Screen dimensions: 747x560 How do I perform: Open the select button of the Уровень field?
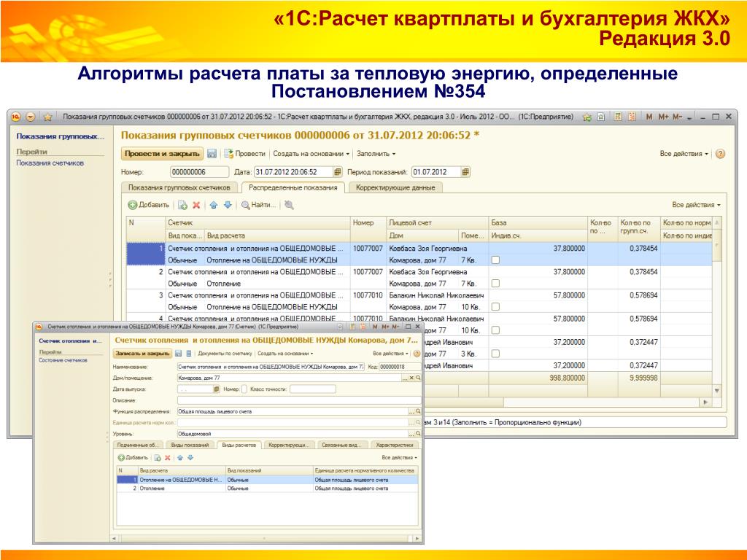click(411, 434)
